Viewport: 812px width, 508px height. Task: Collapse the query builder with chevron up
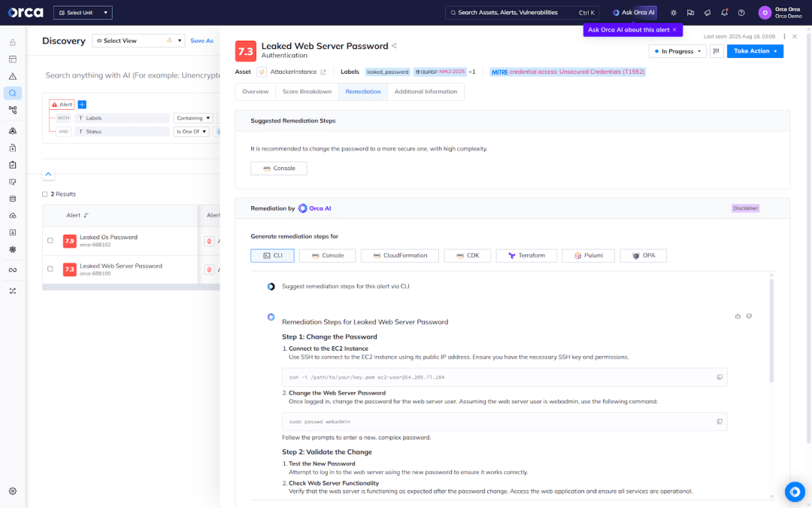point(48,174)
